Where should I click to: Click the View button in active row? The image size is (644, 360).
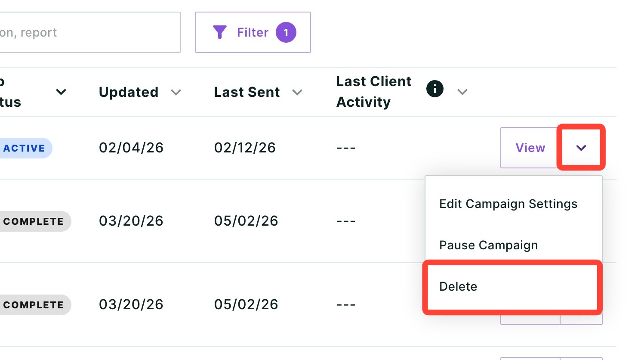pyautogui.click(x=530, y=148)
